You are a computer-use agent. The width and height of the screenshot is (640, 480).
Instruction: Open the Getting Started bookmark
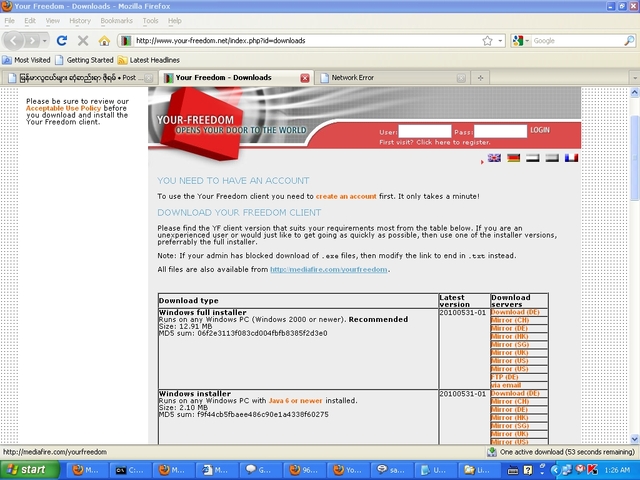click(84, 60)
